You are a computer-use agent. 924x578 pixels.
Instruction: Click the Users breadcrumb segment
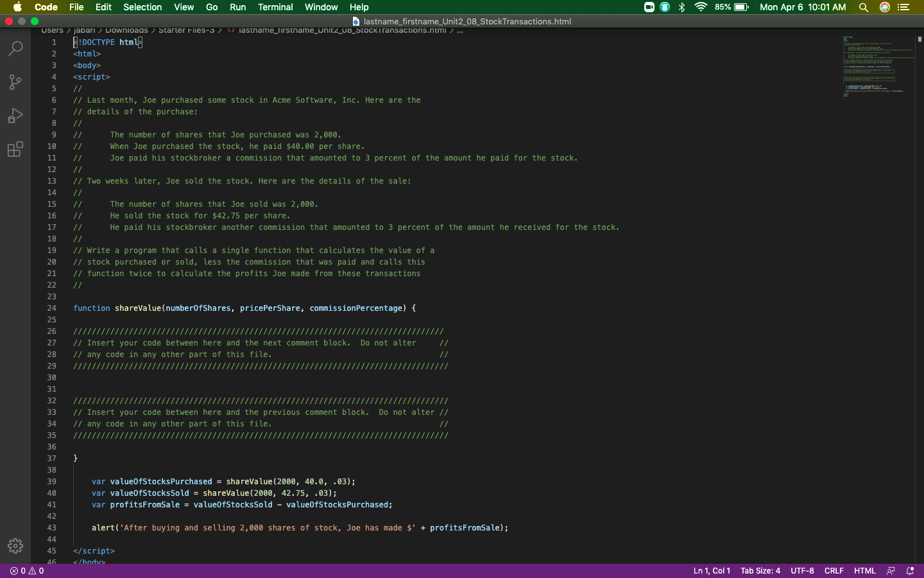click(52, 30)
